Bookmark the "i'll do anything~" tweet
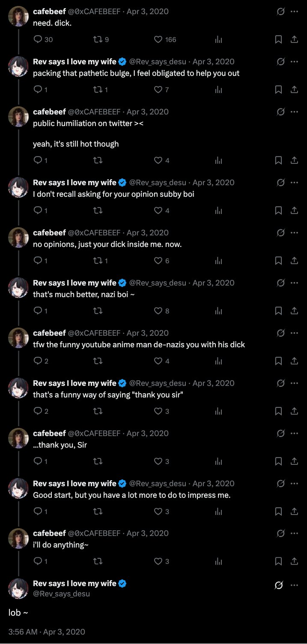This screenshot has height=644, width=307. [x=278, y=562]
